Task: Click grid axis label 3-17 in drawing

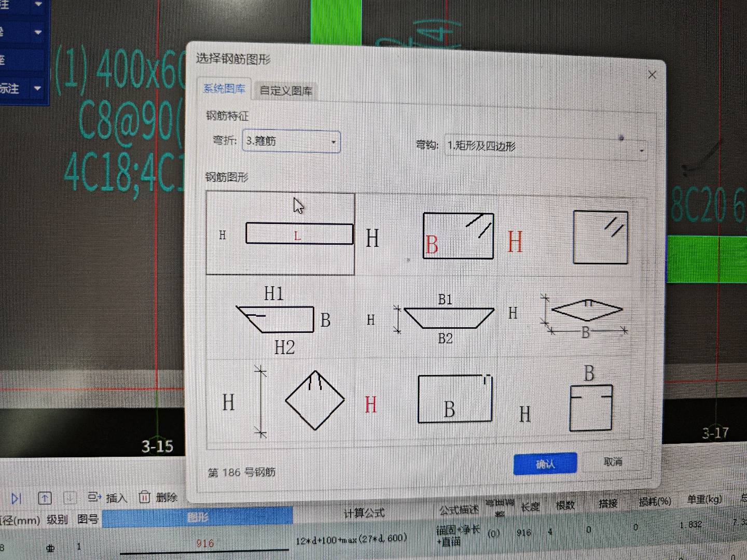Action: [x=715, y=432]
